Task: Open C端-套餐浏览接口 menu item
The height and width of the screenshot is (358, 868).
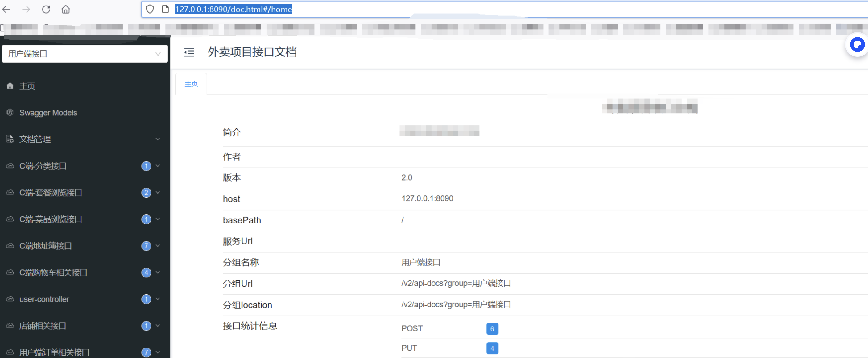Action: 51,193
